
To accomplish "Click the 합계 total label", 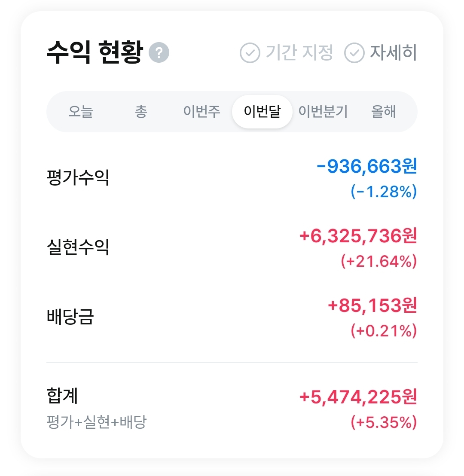I will [x=62, y=396].
